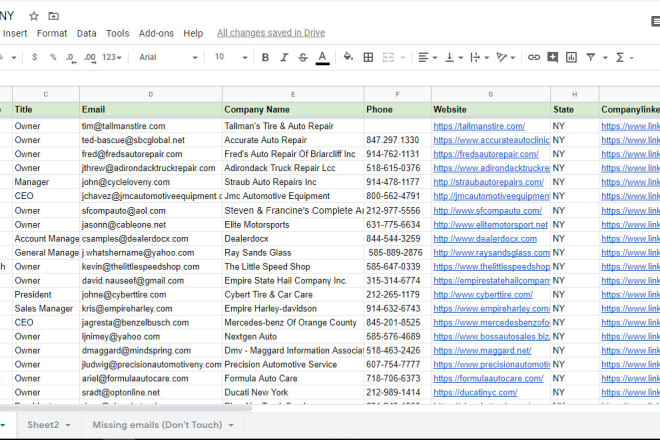Image resolution: width=660 pixels, height=440 pixels.
Task: Select column G header
Action: pyautogui.click(x=491, y=94)
